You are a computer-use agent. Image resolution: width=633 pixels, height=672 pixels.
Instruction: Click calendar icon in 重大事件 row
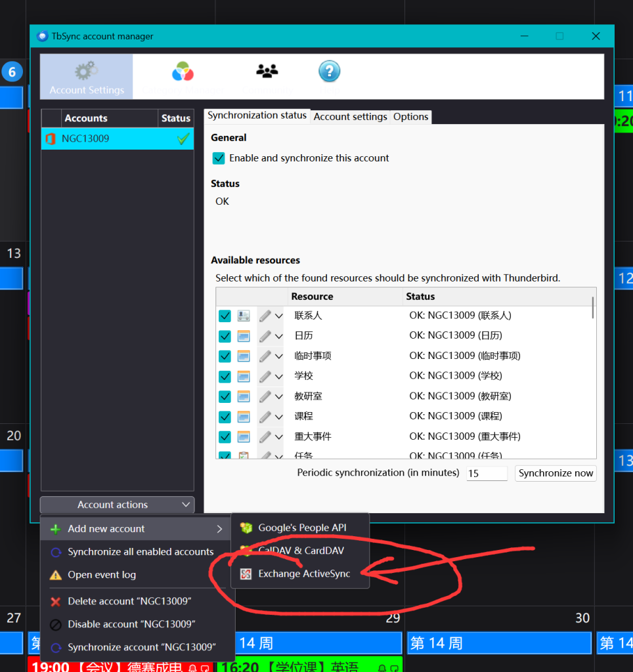point(244,436)
